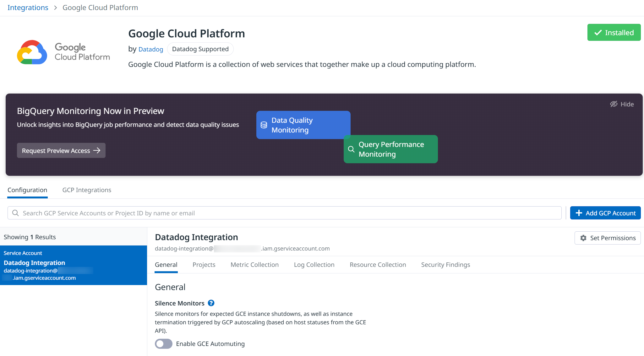Open the GCP Integrations tab
The width and height of the screenshot is (644, 356).
87,190
